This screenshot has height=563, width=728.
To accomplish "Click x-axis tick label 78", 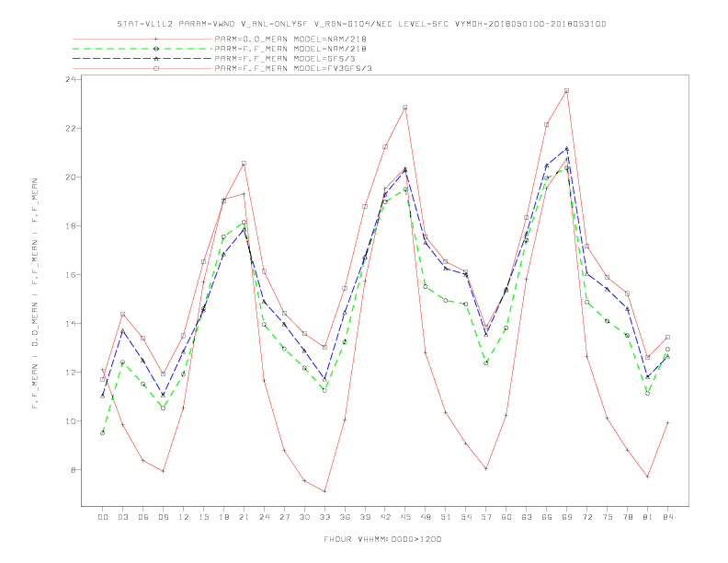I will (x=627, y=517).
